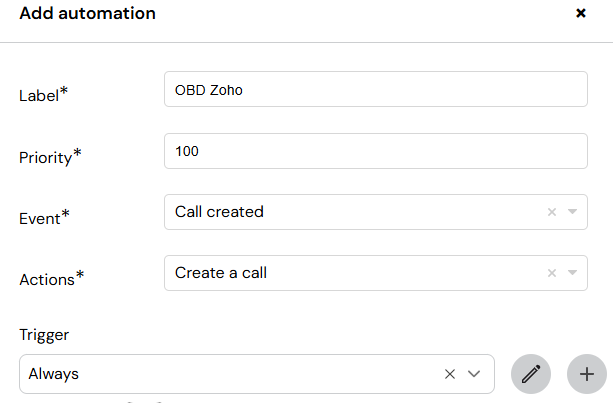Image resolution: width=613 pixels, height=403 pixels.
Task: Click the Label input containing OBD Zoho
Action: pyautogui.click(x=376, y=89)
